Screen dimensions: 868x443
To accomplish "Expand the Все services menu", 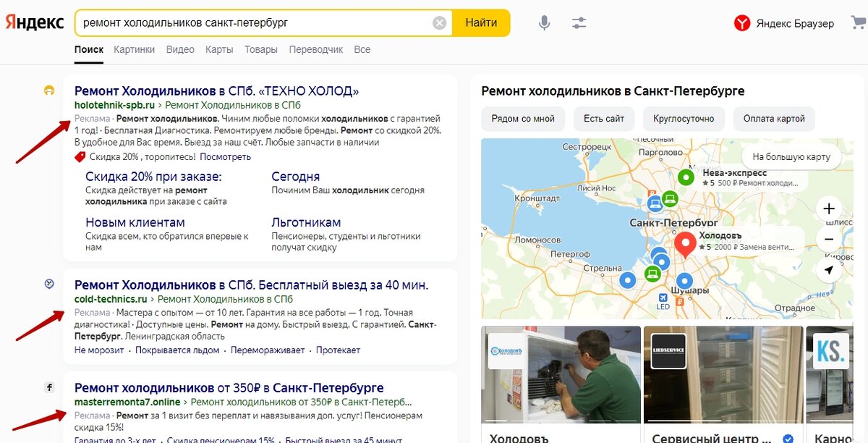I will tap(362, 49).
